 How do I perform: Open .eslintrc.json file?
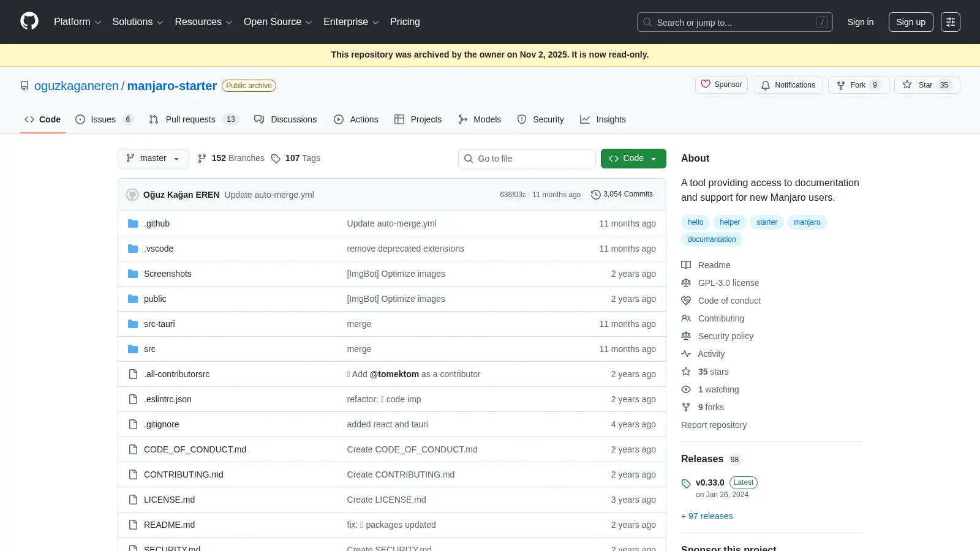pos(168,399)
